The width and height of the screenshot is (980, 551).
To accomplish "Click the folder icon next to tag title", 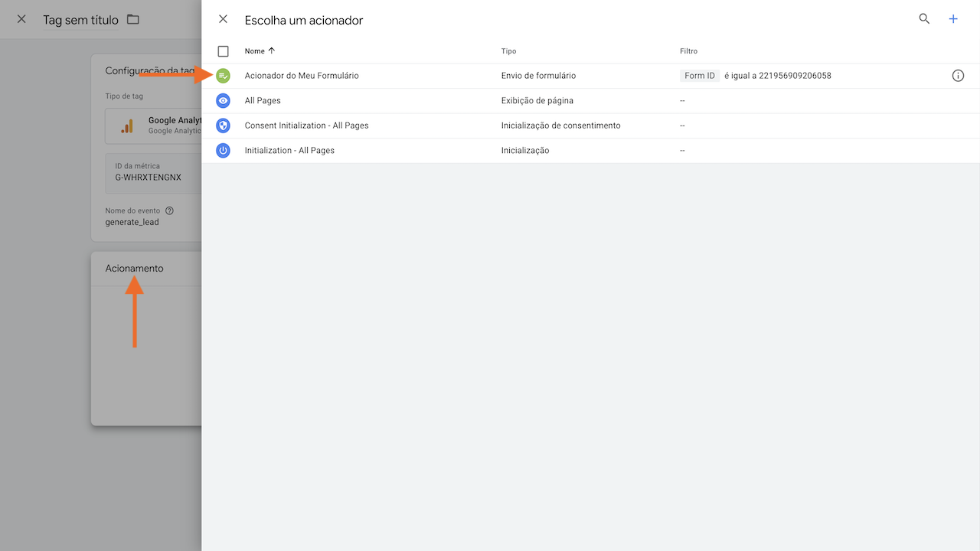I will pyautogui.click(x=132, y=18).
